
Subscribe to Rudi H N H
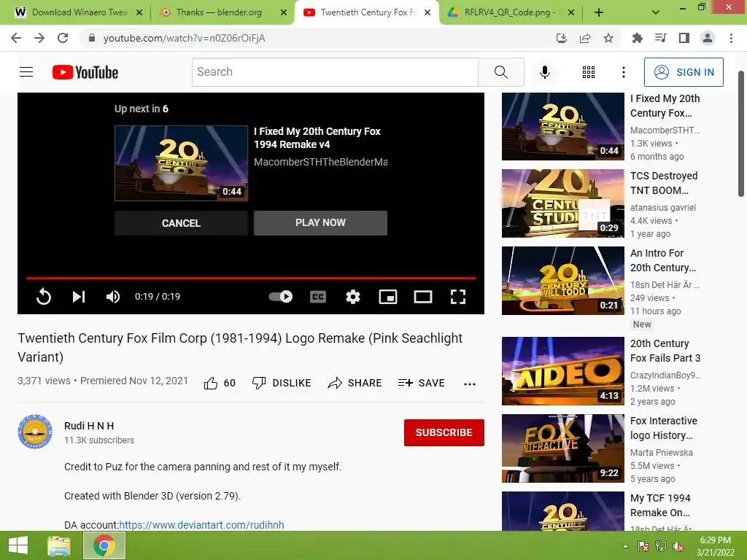[444, 432]
